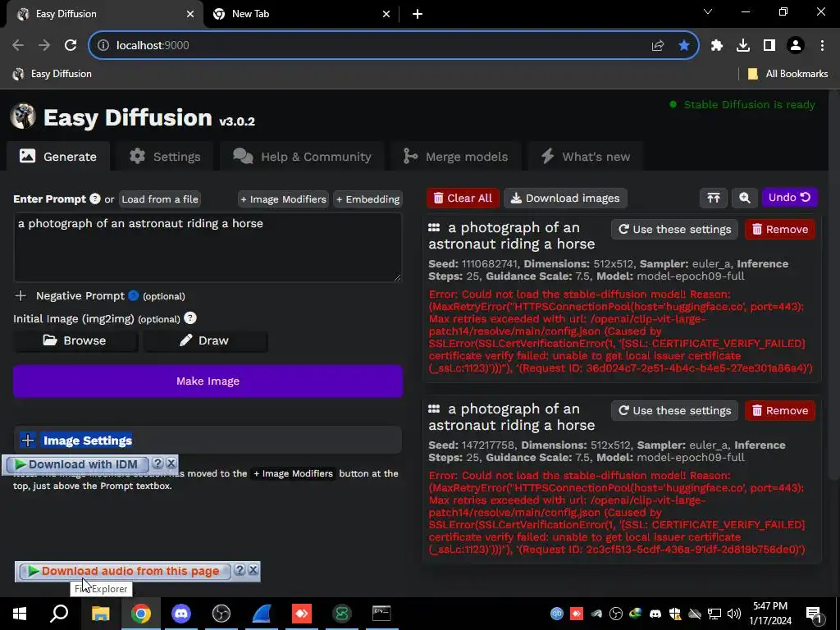This screenshot has width=840, height=630.
Task: Click the browser forward arrow
Action: coord(44,46)
